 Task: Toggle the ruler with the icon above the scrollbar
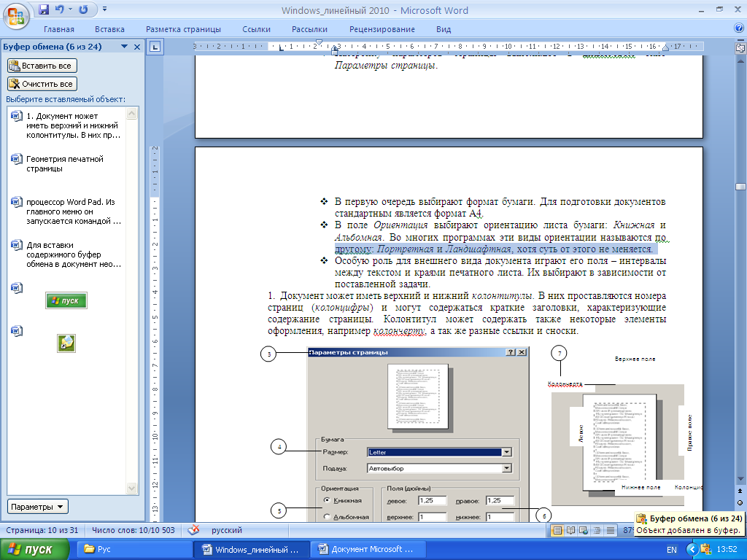pyautogui.click(x=740, y=47)
